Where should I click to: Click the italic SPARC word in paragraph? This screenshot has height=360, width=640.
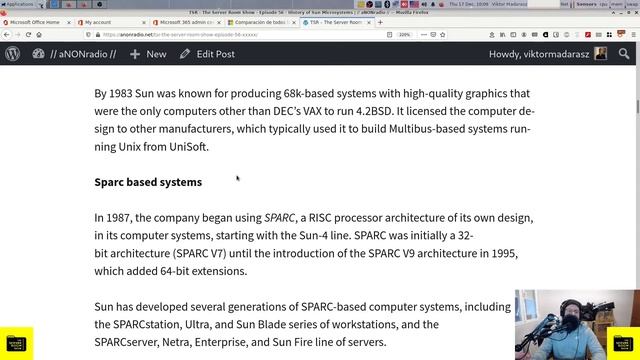[x=279, y=218]
